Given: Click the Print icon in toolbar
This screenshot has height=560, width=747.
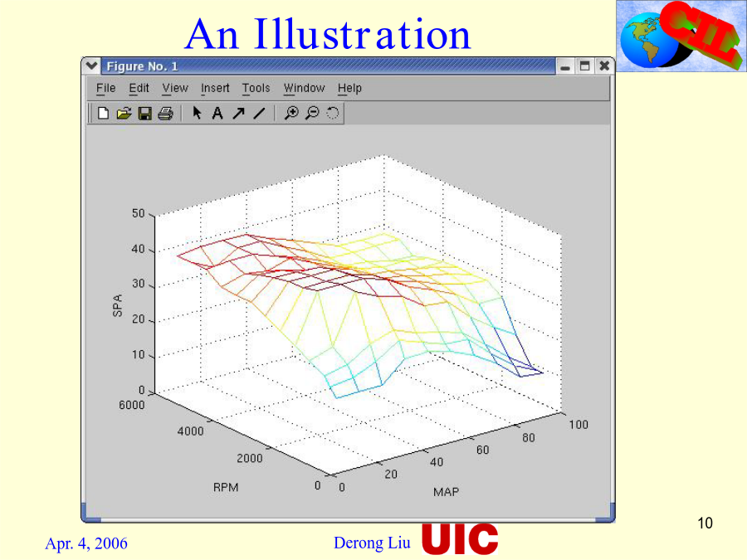Looking at the screenshot, I should pyautogui.click(x=165, y=114).
